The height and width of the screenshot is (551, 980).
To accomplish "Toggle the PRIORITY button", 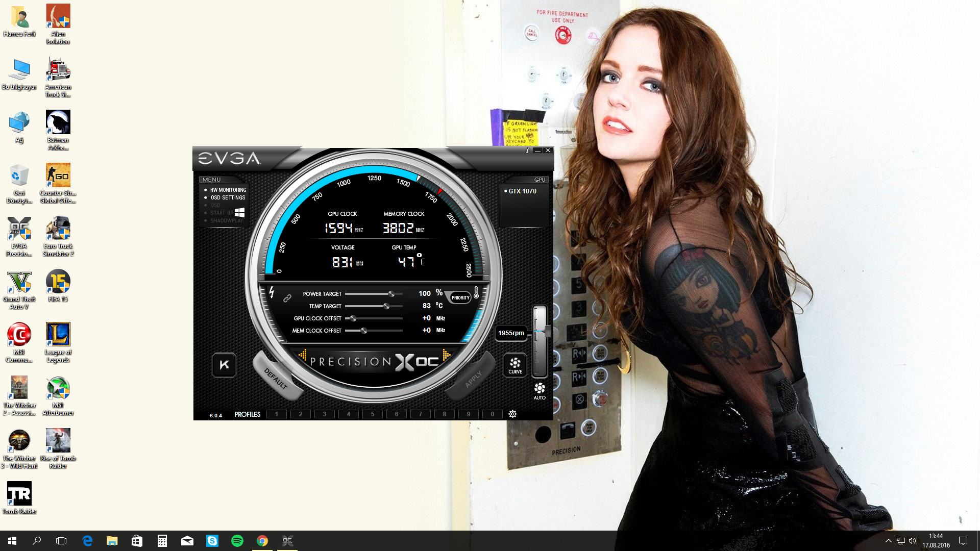I will [x=460, y=297].
